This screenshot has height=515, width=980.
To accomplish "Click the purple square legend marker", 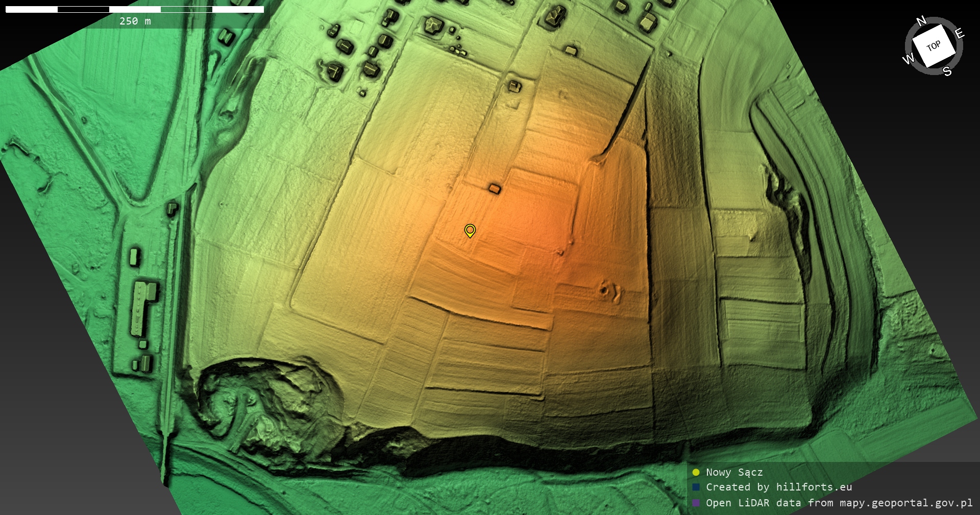I will [x=696, y=503].
